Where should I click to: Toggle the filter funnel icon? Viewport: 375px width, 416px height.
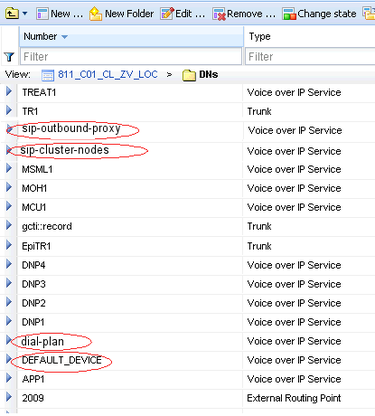[9, 57]
